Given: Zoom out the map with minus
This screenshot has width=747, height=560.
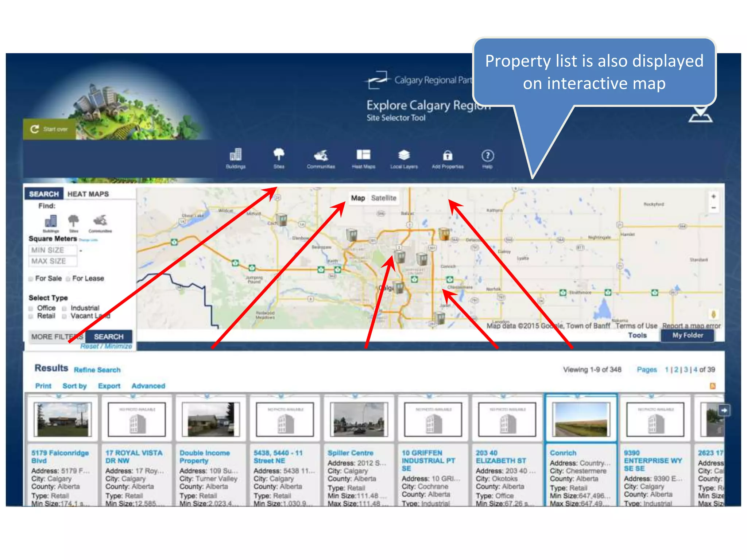Looking at the screenshot, I should [713, 208].
